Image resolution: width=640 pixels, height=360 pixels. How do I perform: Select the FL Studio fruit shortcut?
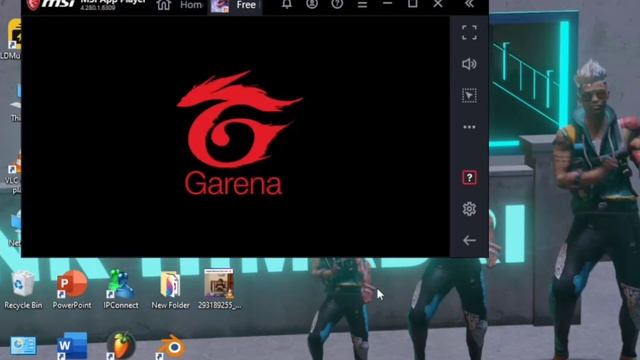point(121,346)
